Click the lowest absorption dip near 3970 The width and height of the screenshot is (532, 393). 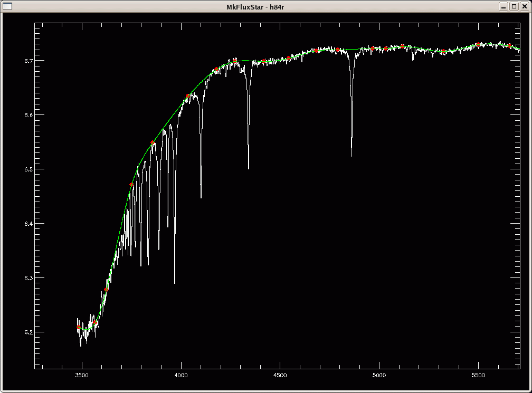tap(175, 283)
